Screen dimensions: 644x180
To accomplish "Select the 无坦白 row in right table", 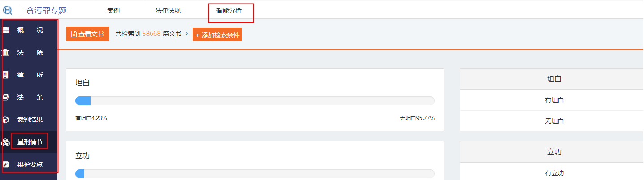I will pos(554,121).
